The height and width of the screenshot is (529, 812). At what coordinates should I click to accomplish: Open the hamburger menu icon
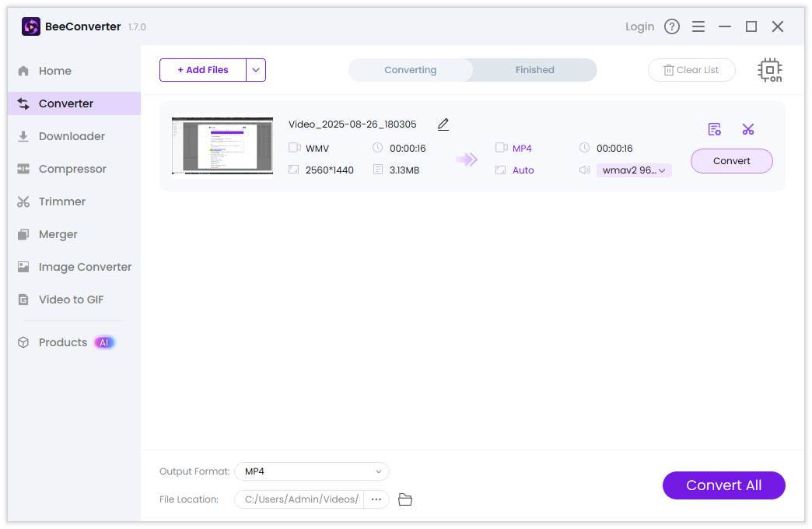click(698, 26)
